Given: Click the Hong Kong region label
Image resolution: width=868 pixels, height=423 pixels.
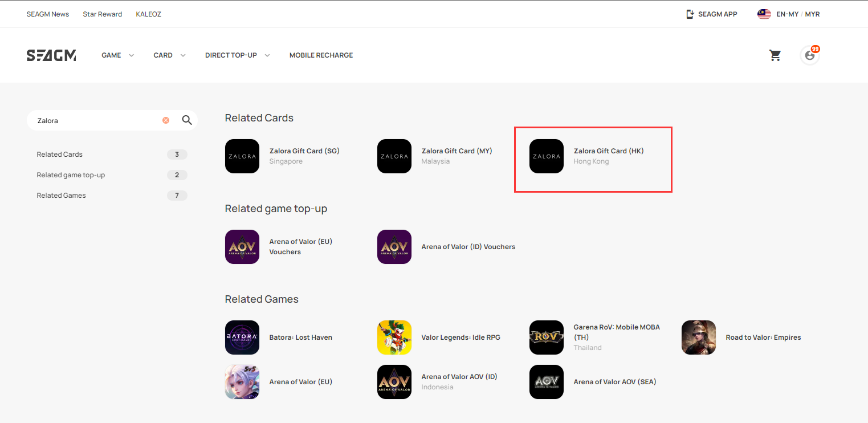Looking at the screenshot, I should 591,161.
